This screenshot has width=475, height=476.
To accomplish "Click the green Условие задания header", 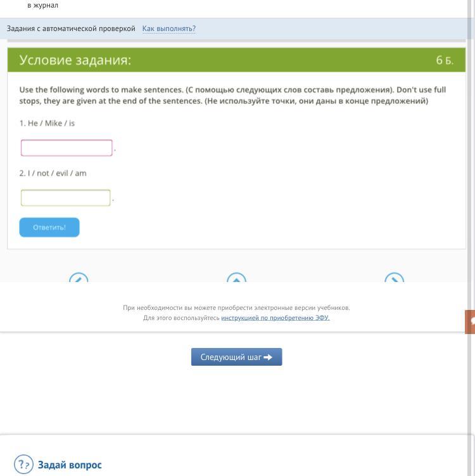I will [236, 60].
